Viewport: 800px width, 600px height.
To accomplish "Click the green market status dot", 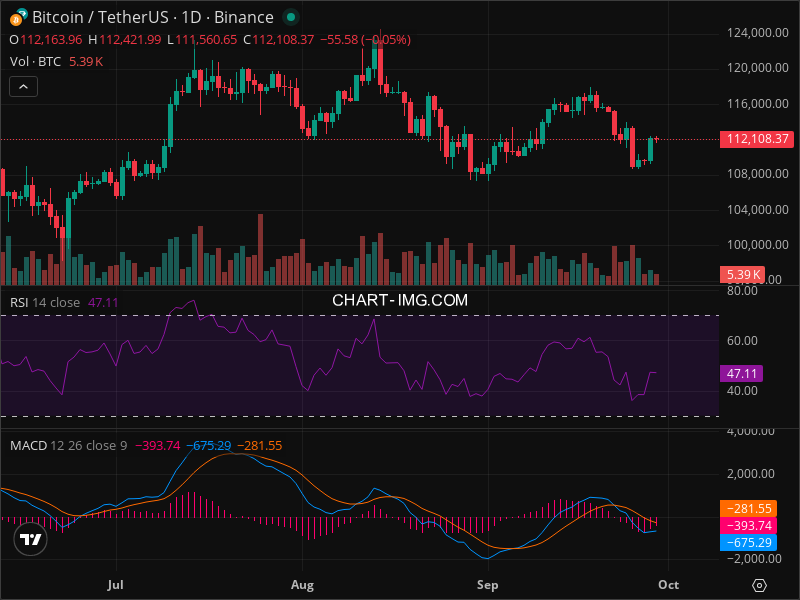I will click(x=290, y=18).
